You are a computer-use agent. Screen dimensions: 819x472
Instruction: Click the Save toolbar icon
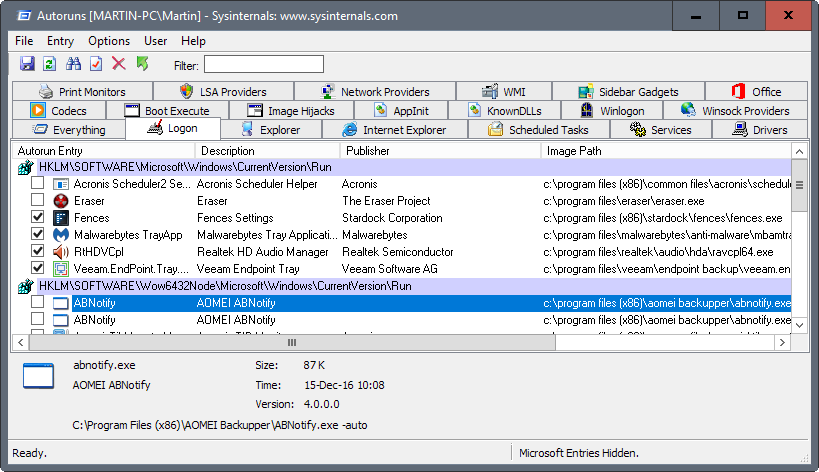click(27, 64)
